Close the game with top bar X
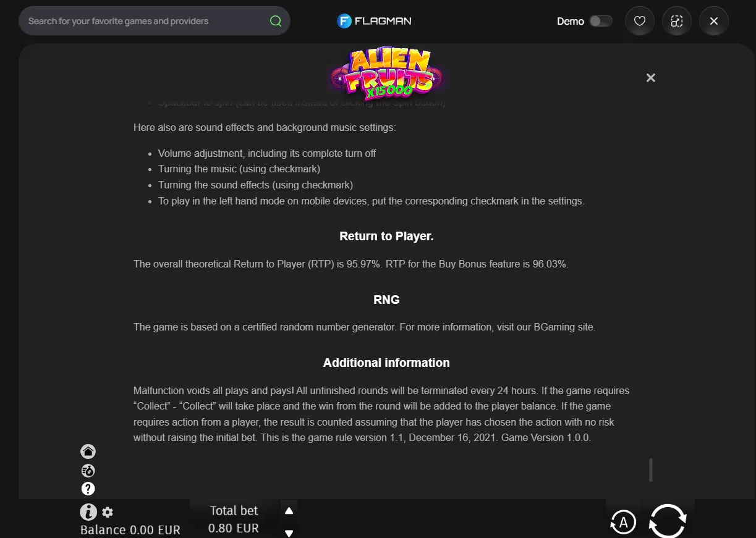 point(714,21)
